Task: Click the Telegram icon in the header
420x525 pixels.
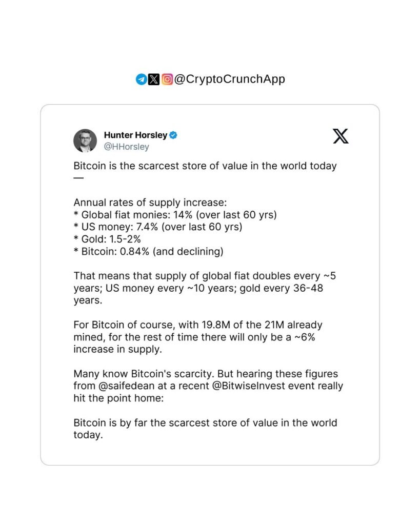Action: click(x=141, y=79)
